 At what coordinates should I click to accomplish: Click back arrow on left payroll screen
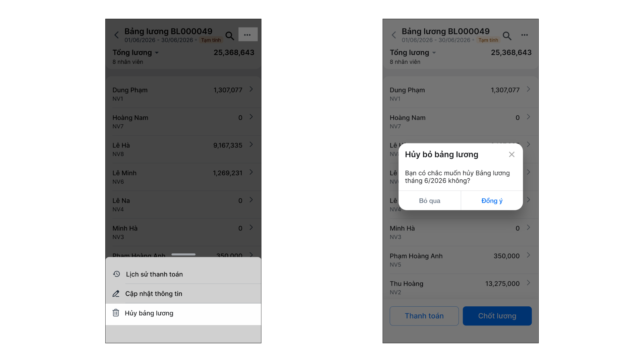pyautogui.click(x=116, y=35)
